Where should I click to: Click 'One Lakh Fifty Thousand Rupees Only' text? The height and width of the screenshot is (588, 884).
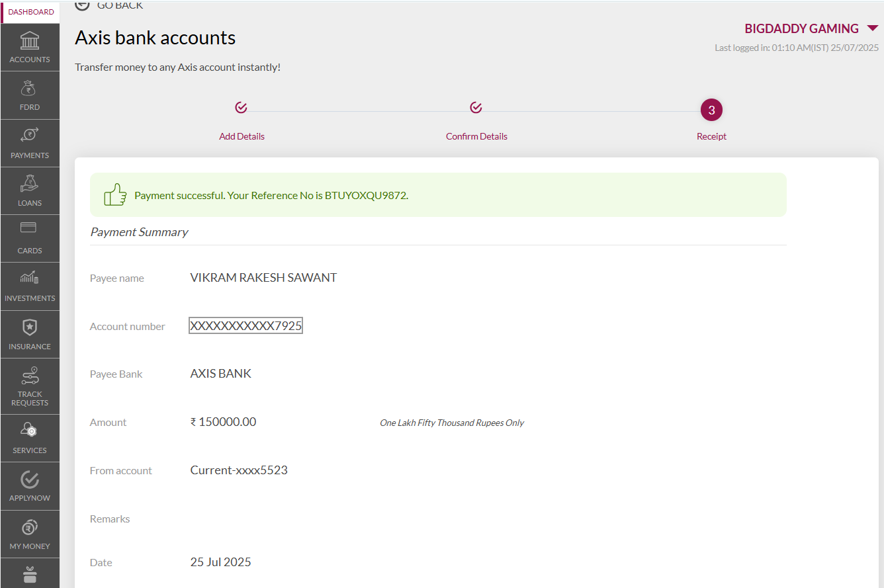(452, 423)
